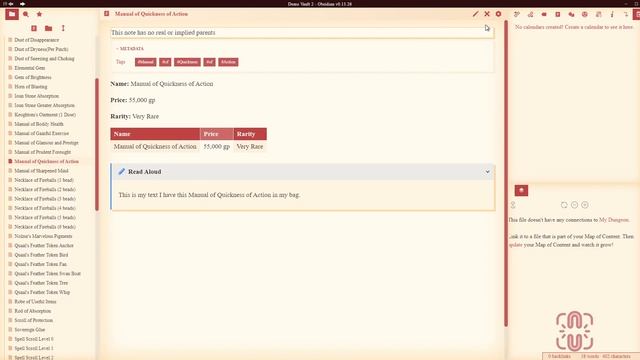Click the note icon beside the title
This screenshot has height=360, width=640.
pyautogui.click(x=107, y=14)
